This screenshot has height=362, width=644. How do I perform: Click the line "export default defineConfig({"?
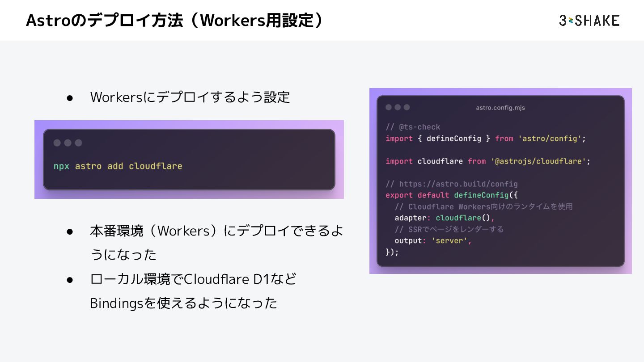(x=452, y=195)
